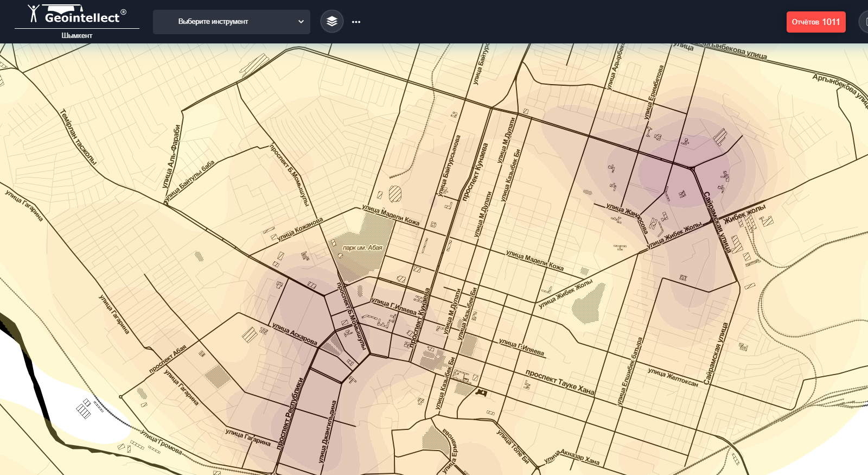Click the улица Громова street label
Viewport: 868px width, 475px height.
(x=162, y=442)
